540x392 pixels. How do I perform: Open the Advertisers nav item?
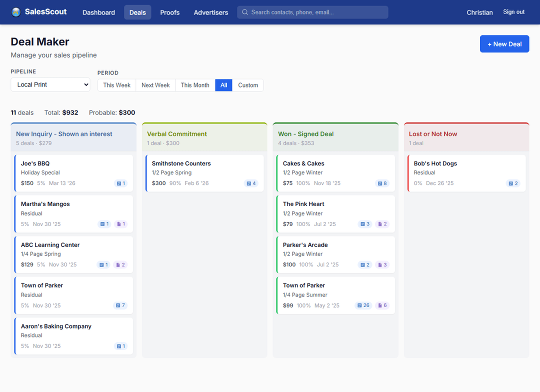(x=211, y=12)
